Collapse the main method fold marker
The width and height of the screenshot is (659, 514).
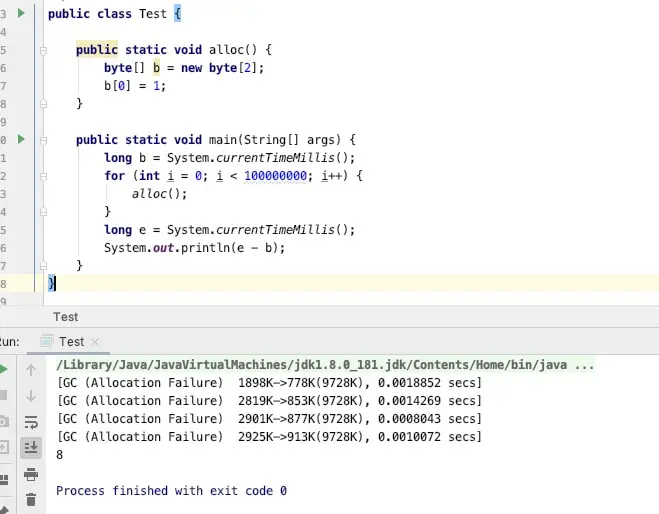[x=43, y=140]
